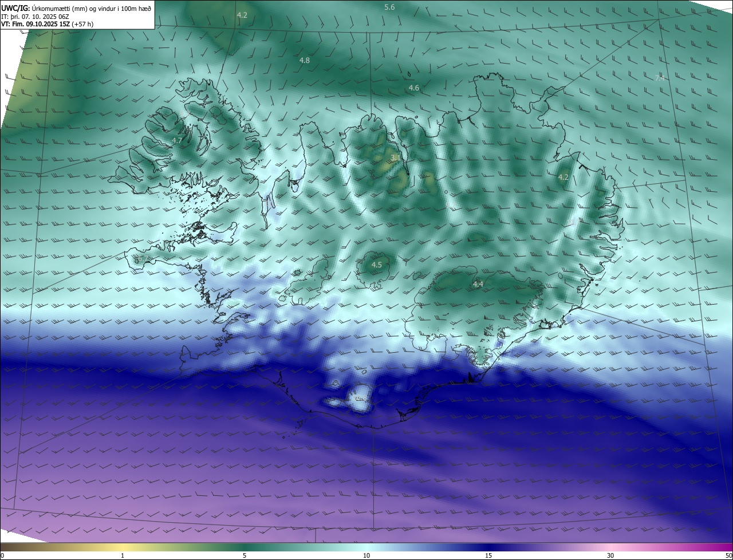Click the 4.2 value beside the title box
Screen dimensions: 733x560
[242, 15]
